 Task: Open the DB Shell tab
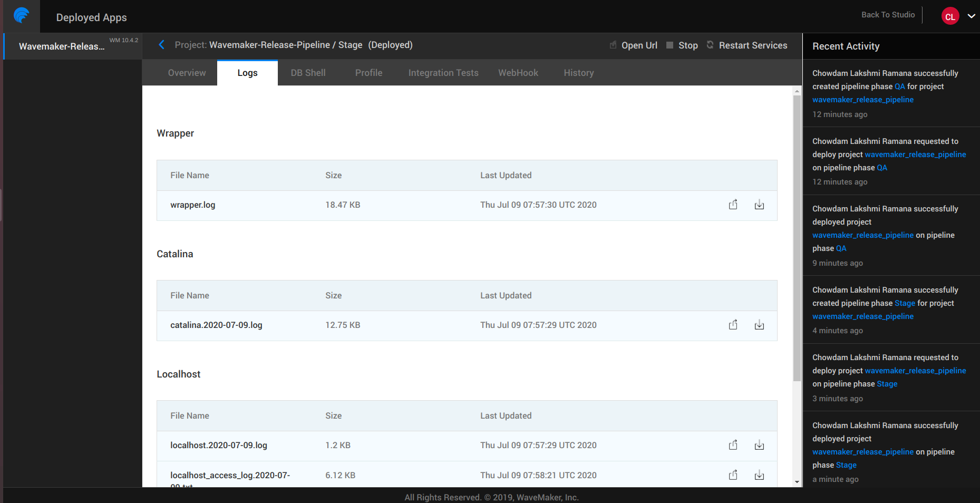pyautogui.click(x=308, y=73)
